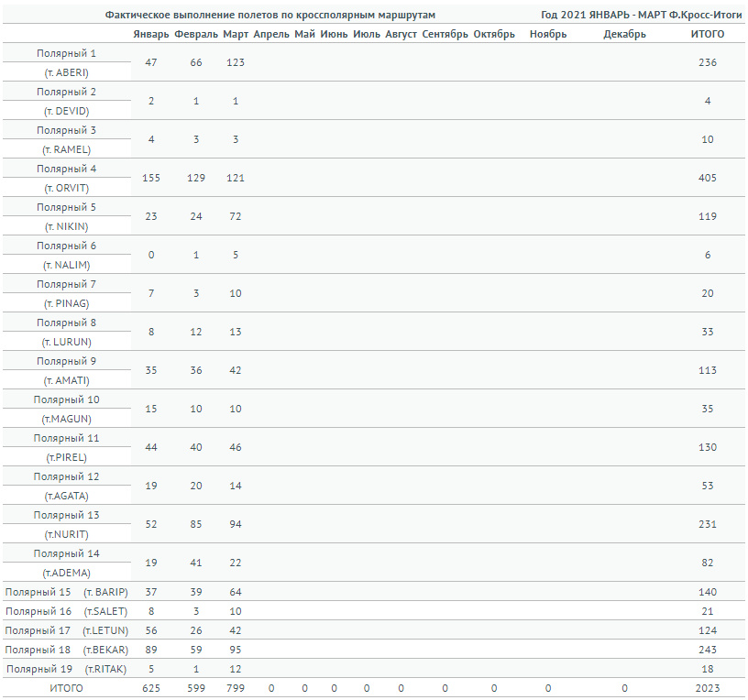Select the 'Март' column header
This screenshot has height=700, width=748.
[x=236, y=34]
